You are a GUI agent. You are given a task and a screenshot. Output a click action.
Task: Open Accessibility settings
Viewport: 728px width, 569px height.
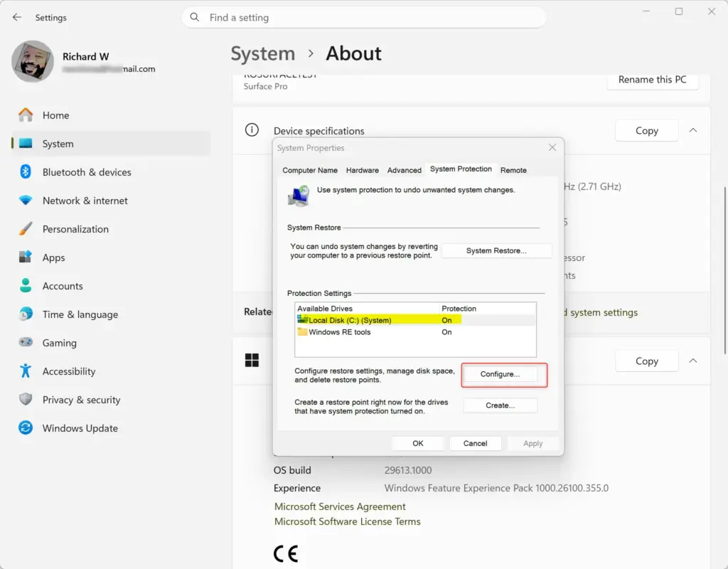point(69,371)
